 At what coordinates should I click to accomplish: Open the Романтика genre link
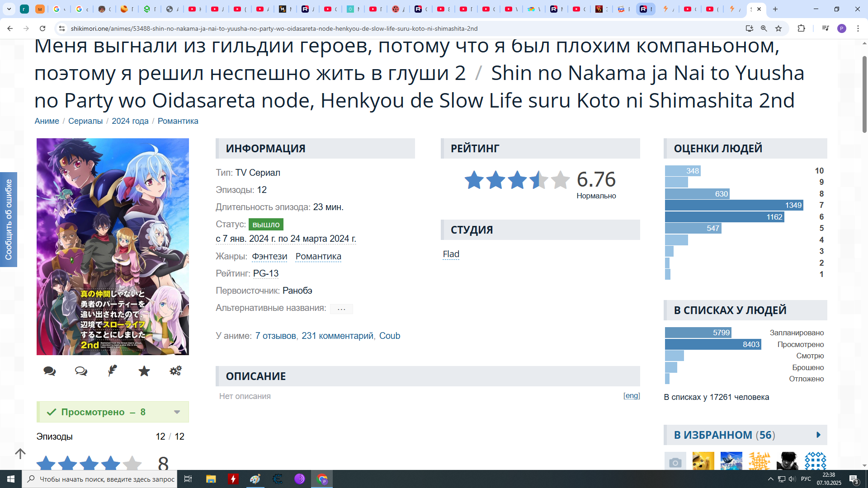tap(318, 257)
